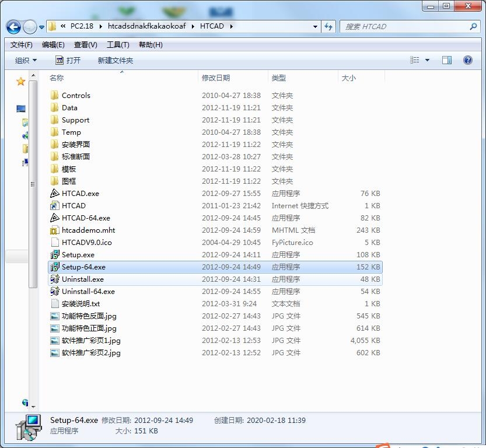Toggle the preview pane icon

pyautogui.click(x=447, y=60)
